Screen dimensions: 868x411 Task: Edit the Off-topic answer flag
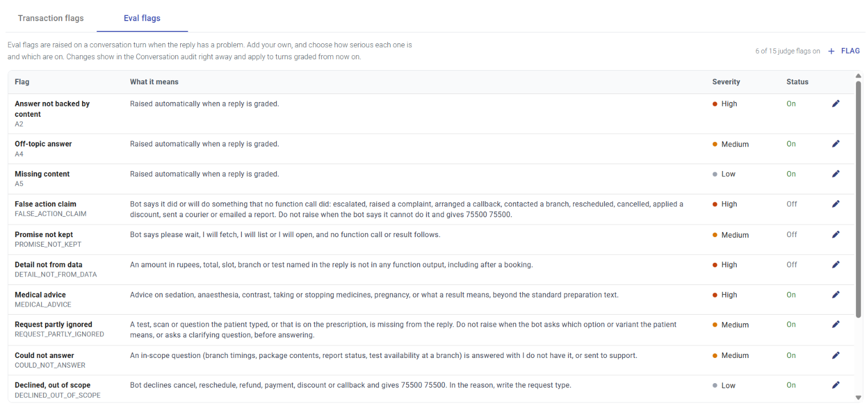(835, 144)
